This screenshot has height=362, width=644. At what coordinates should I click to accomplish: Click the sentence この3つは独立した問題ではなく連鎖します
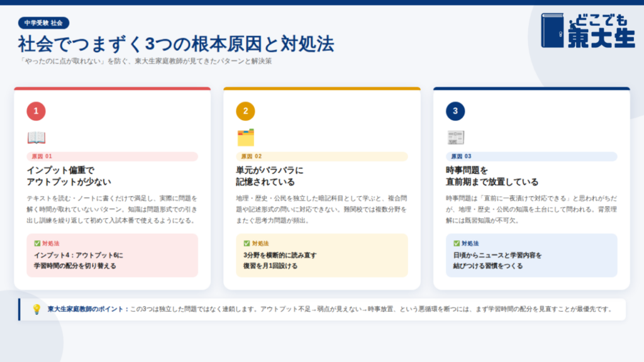[x=194, y=309]
